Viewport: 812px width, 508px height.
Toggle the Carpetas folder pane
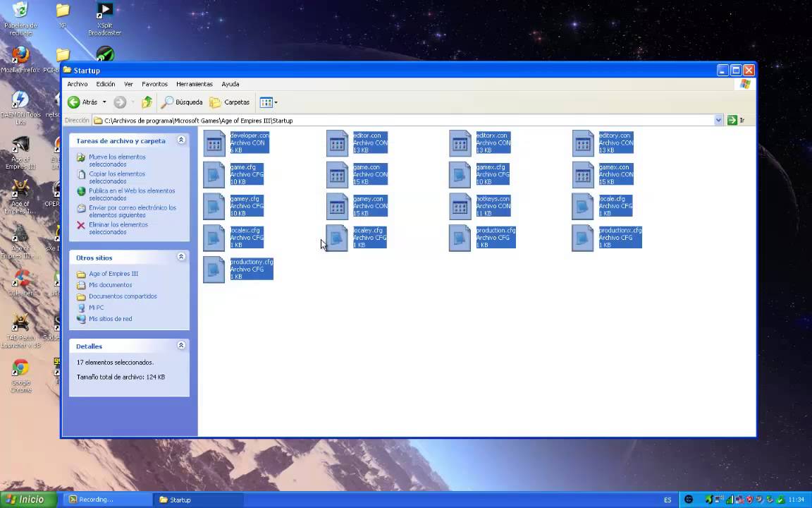point(229,102)
